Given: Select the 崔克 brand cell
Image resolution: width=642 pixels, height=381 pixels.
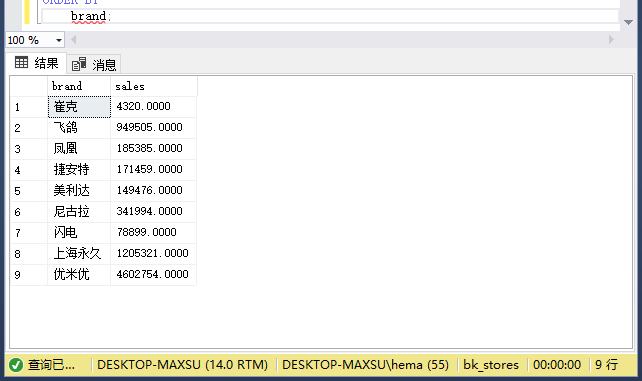Looking at the screenshot, I should [x=79, y=107].
